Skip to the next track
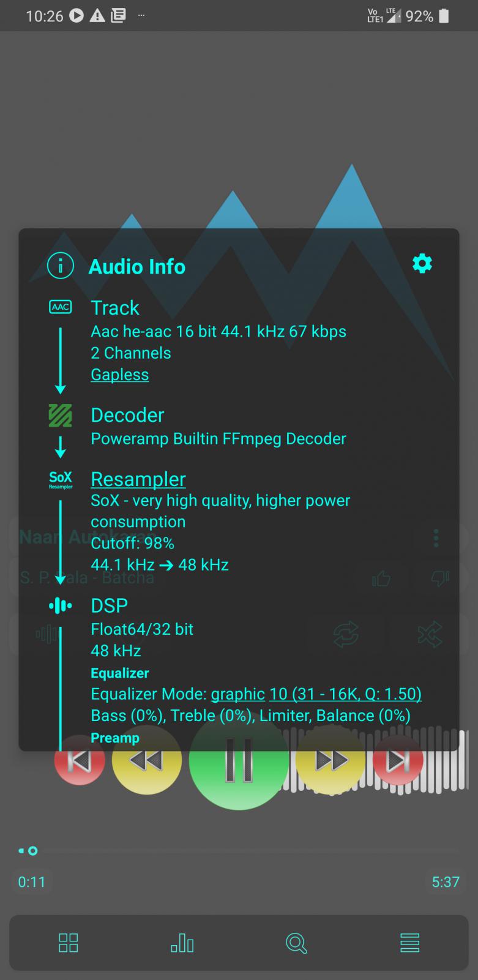 pos(398,761)
